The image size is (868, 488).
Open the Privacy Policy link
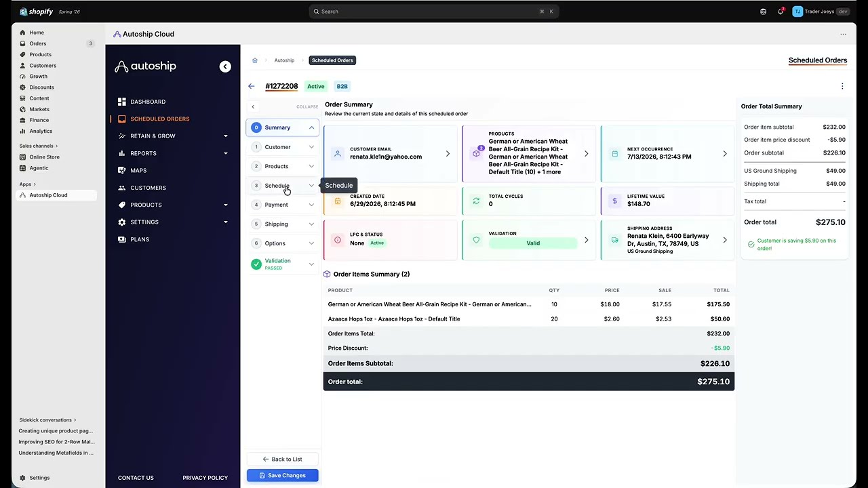click(205, 478)
